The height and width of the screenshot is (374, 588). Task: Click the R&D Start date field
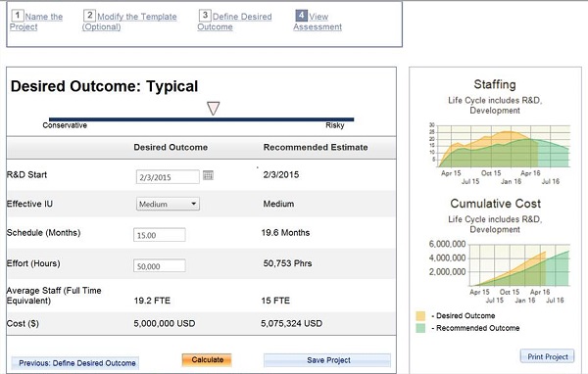[168, 177]
